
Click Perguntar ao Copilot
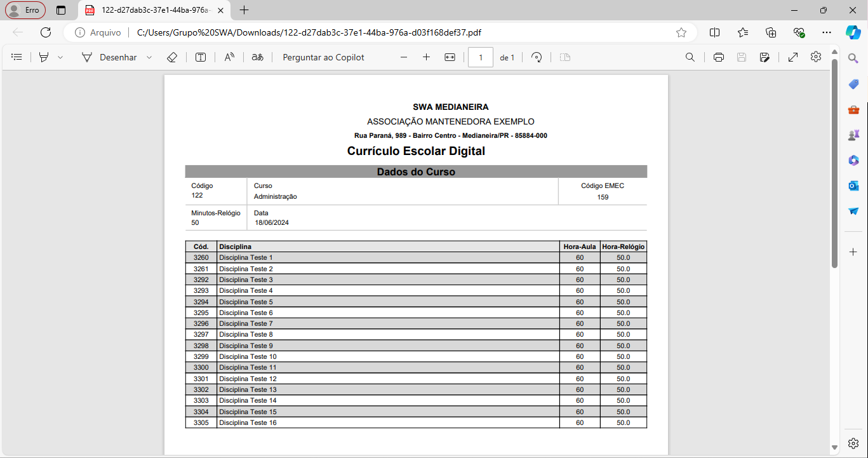click(324, 57)
